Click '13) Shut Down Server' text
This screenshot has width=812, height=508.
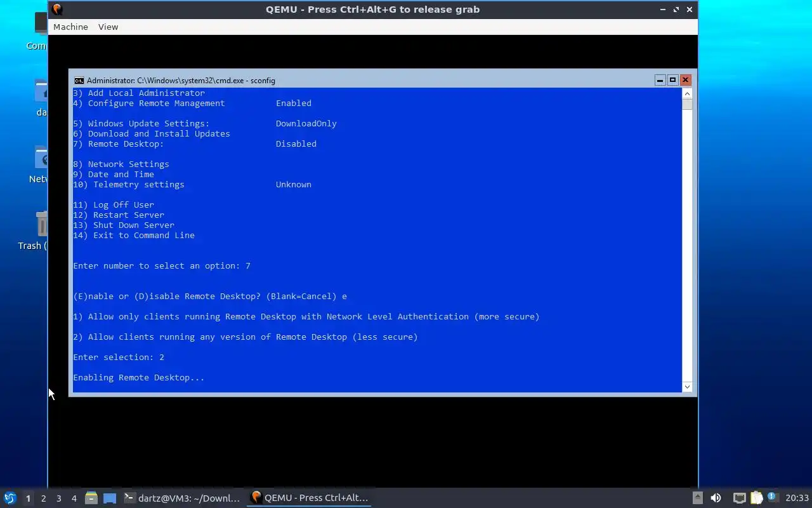point(124,225)
